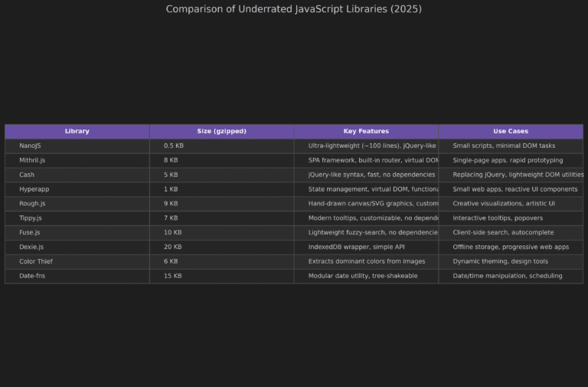
Task: Click the 20 KB size cell
Action: (x=221, y=247)
